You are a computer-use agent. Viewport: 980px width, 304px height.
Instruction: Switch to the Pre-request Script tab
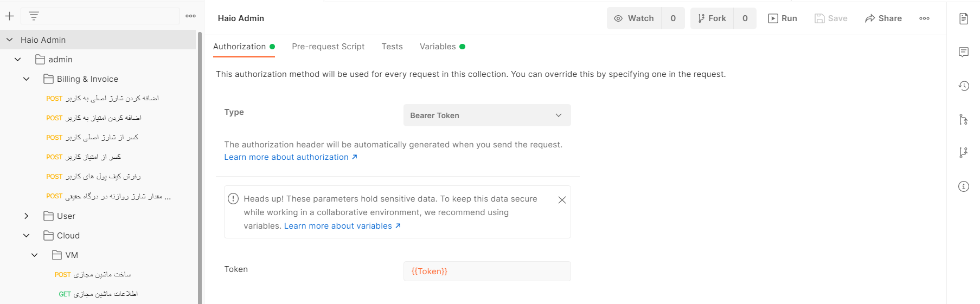tap(328, 47)
